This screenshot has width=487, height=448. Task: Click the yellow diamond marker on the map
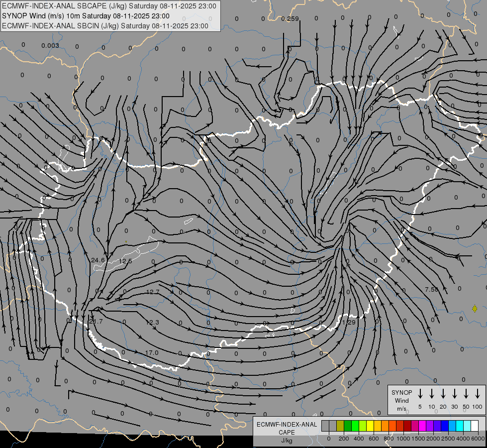pos(475,309)
